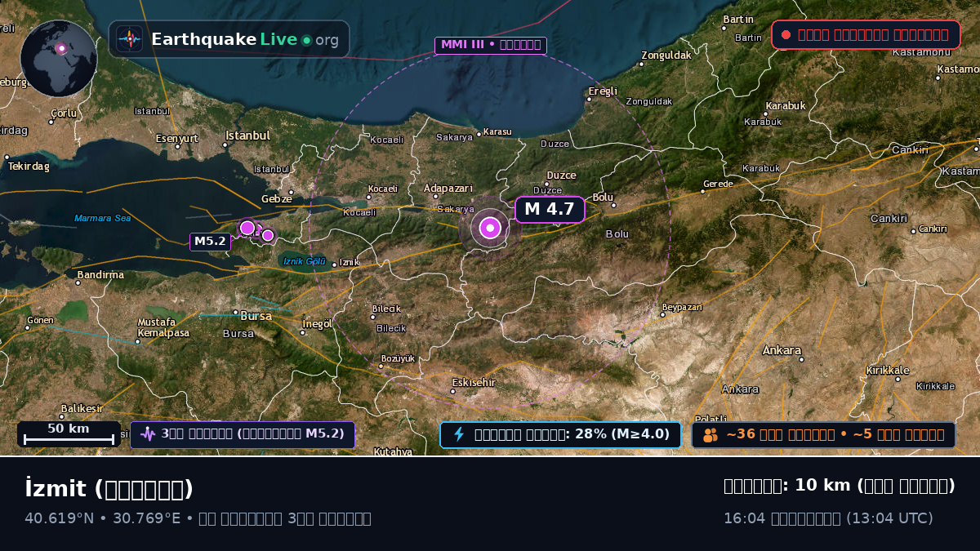Click the ~36 population exposure badge
Viewport: 980px width, 551px height.
coord(823,434)
